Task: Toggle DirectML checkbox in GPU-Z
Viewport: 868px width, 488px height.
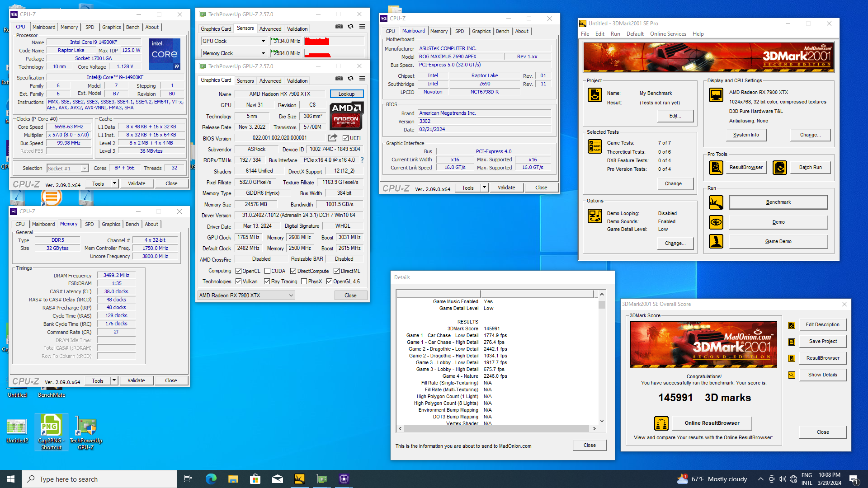Action: [x=336, y=271]
